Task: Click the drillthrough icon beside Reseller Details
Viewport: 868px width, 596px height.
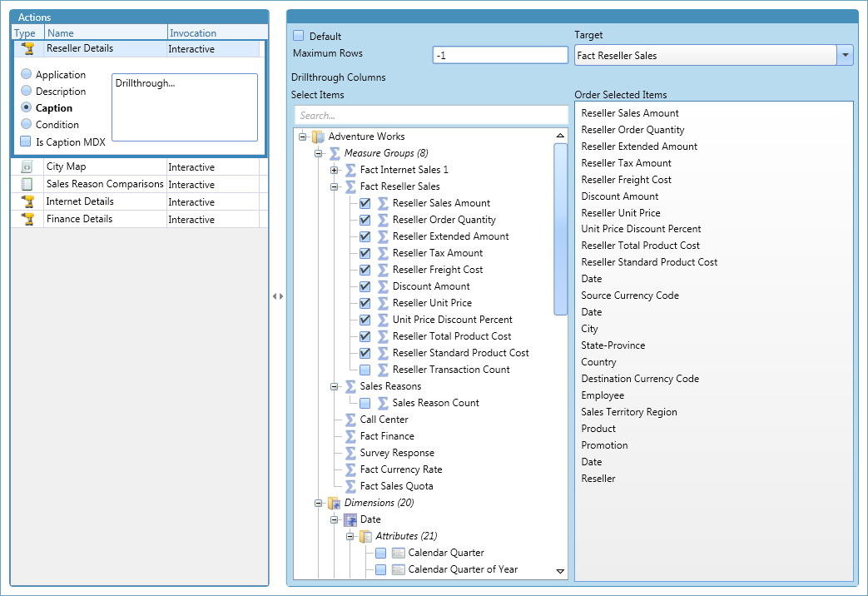Action: (27, 49)
